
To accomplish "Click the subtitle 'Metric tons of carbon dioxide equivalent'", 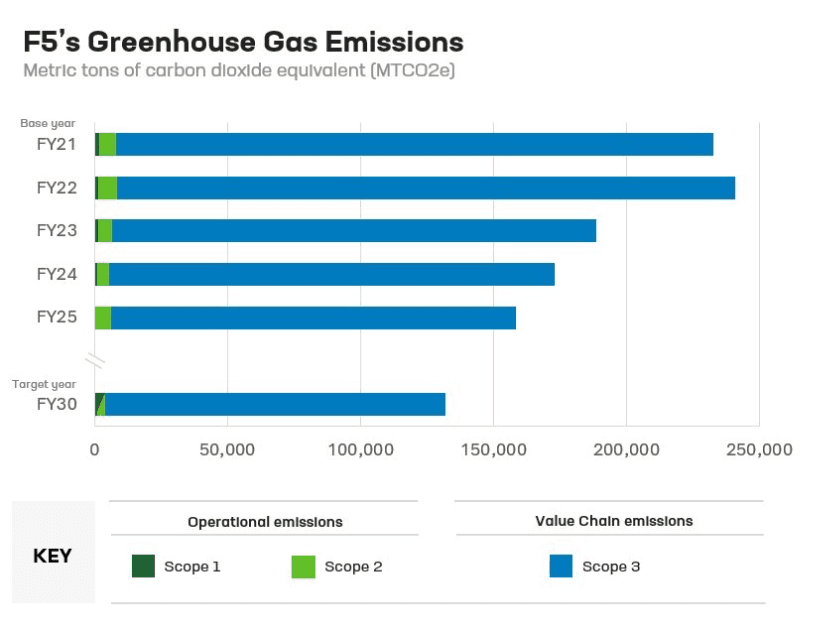I will (x=194, y=70).
